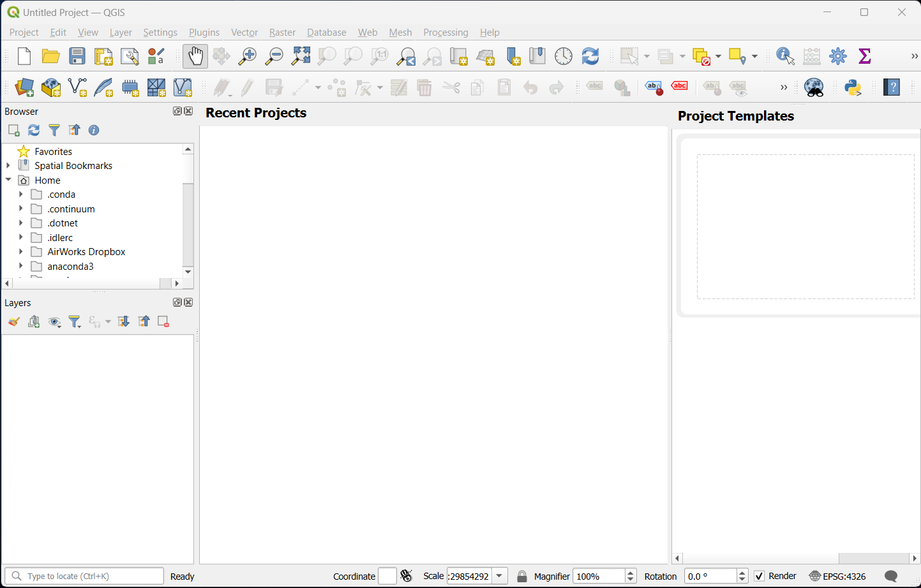Create a New Spatial Bookmark
Viewport: 921px width, 588px height.
click(513, 56)
